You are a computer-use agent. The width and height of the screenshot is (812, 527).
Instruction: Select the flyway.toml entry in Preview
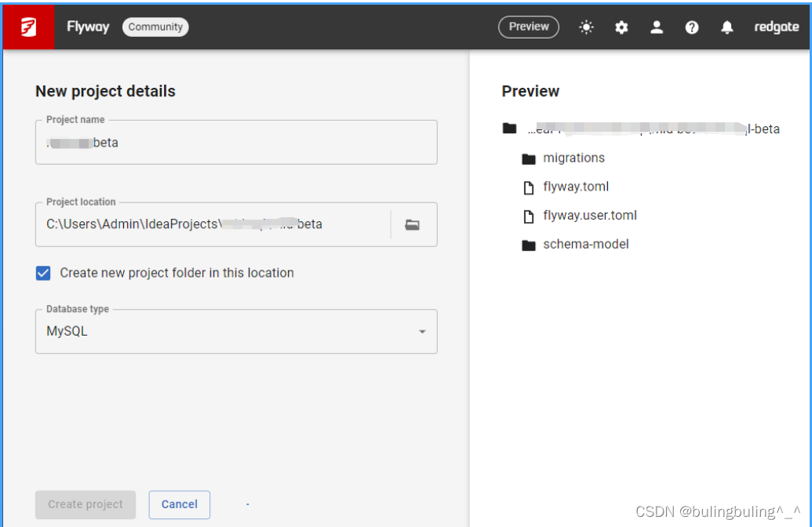[576, 187]
